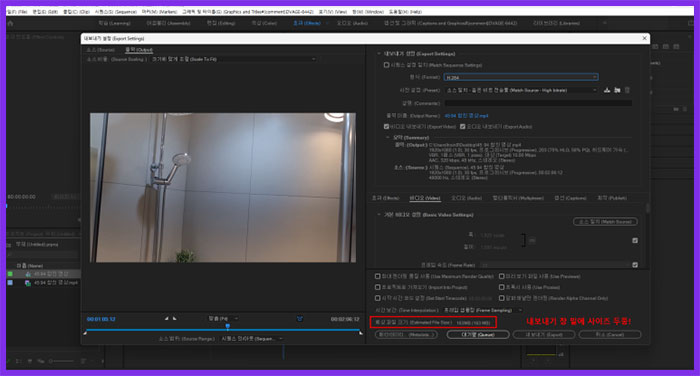Click the Queue button

[x=478, y=334]
